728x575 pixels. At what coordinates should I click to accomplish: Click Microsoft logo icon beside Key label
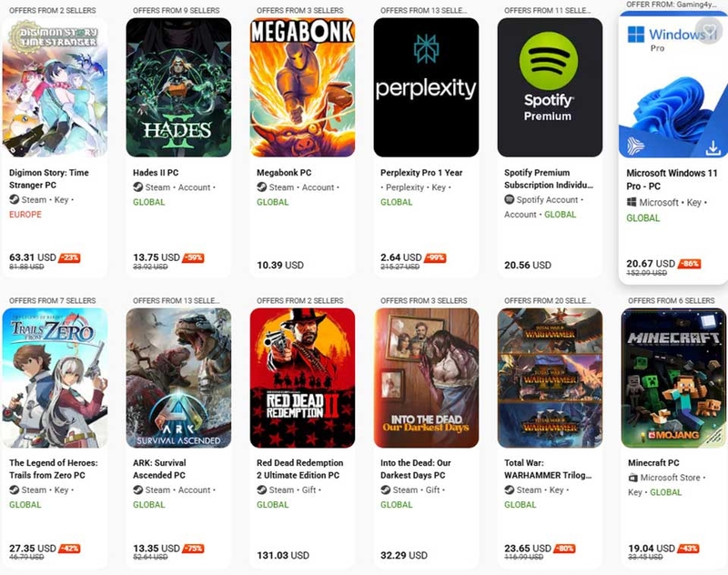tap(632, 203)
